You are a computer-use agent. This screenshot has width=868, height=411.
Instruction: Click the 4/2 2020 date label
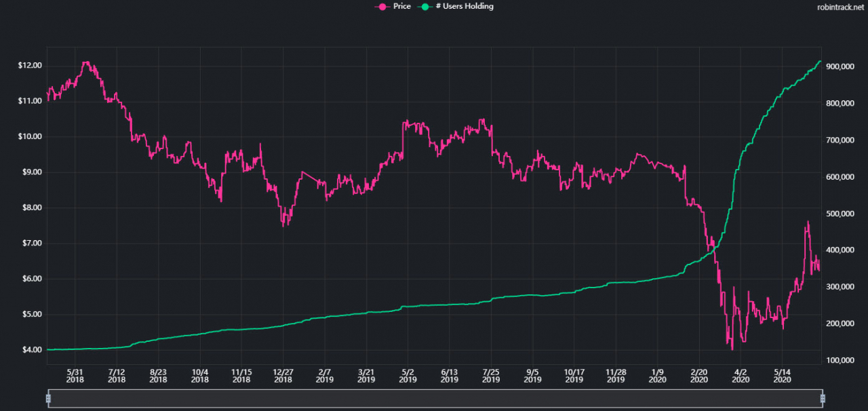point(741,376)
